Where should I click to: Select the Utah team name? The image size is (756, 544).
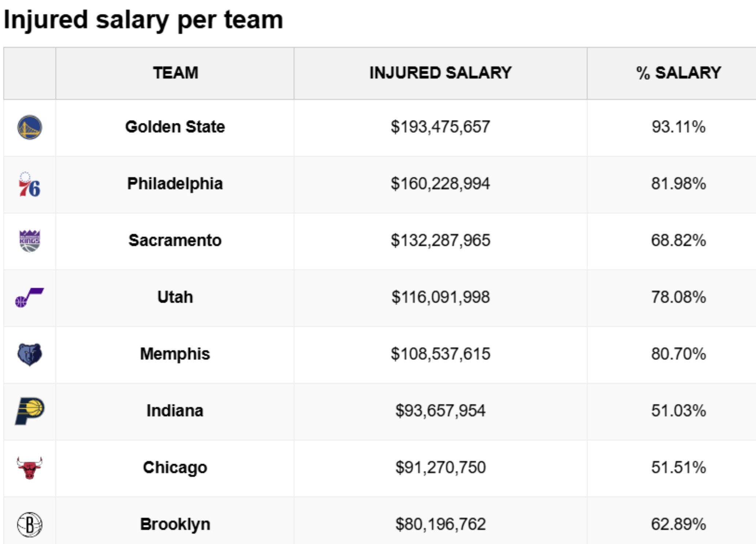[x=175, y=297]
